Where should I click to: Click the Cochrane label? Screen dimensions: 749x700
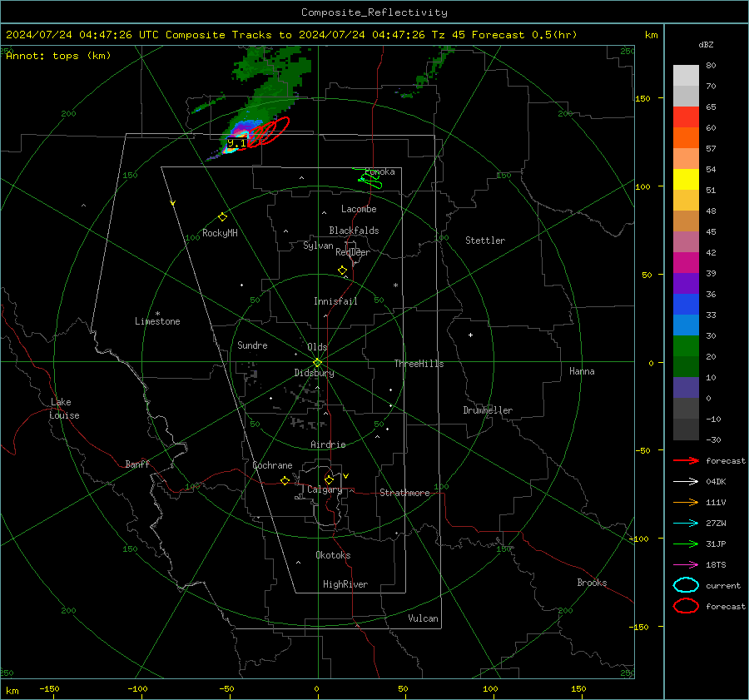[x=272, y=465]
